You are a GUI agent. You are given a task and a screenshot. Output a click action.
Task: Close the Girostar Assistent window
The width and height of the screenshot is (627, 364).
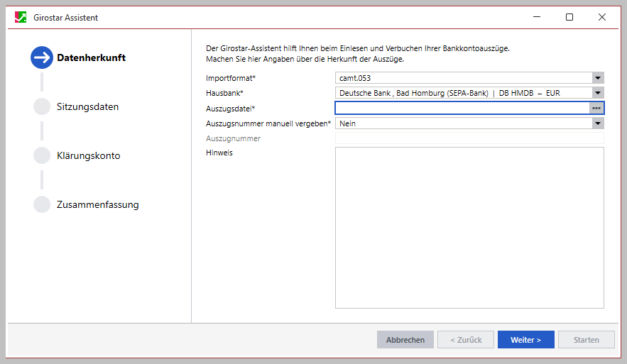coord(601,17)
